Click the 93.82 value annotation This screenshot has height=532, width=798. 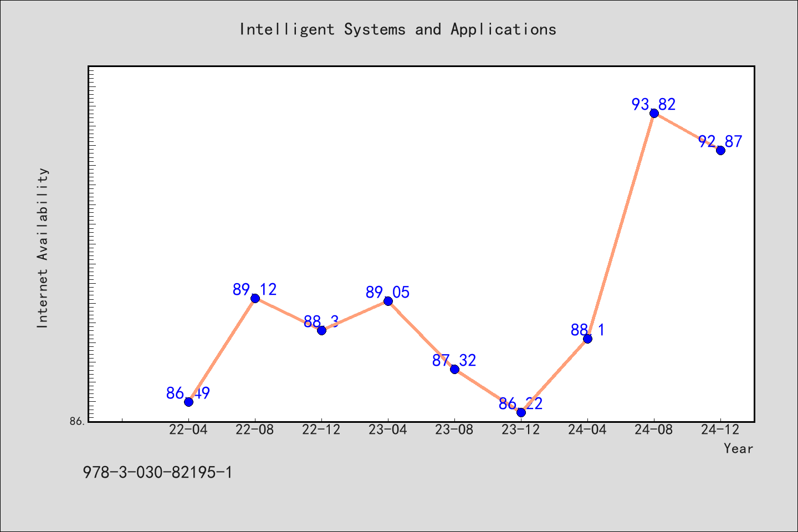654,104
